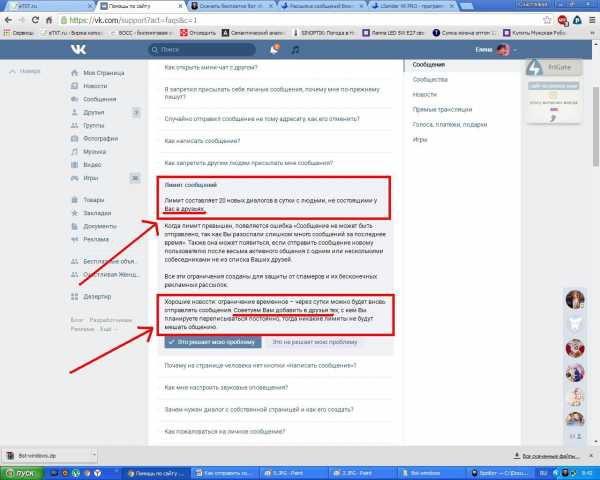600x480 pixels.
Task: Open Елена profile avatar in the header
Action: click(x=503, y=50)
